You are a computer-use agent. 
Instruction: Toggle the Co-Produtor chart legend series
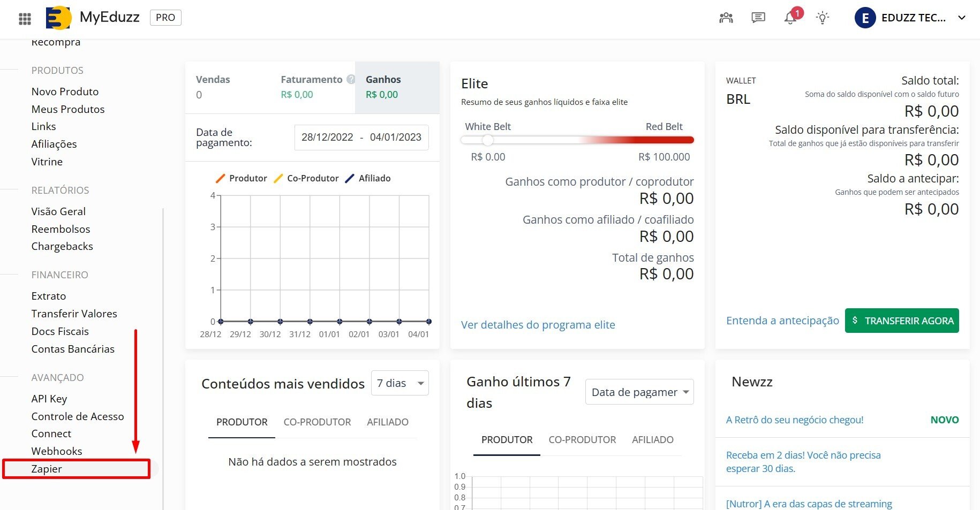click(306, 178)
